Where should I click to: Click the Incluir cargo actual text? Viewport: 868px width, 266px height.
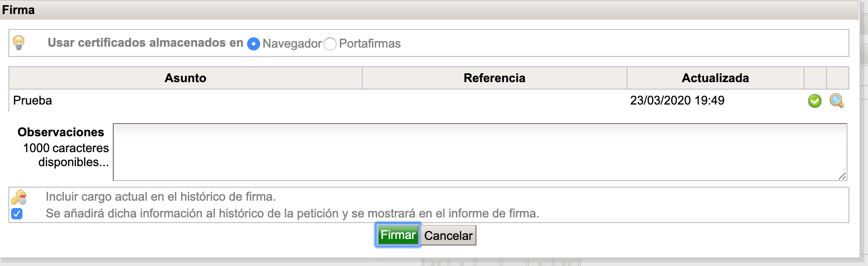pos(160,197)
